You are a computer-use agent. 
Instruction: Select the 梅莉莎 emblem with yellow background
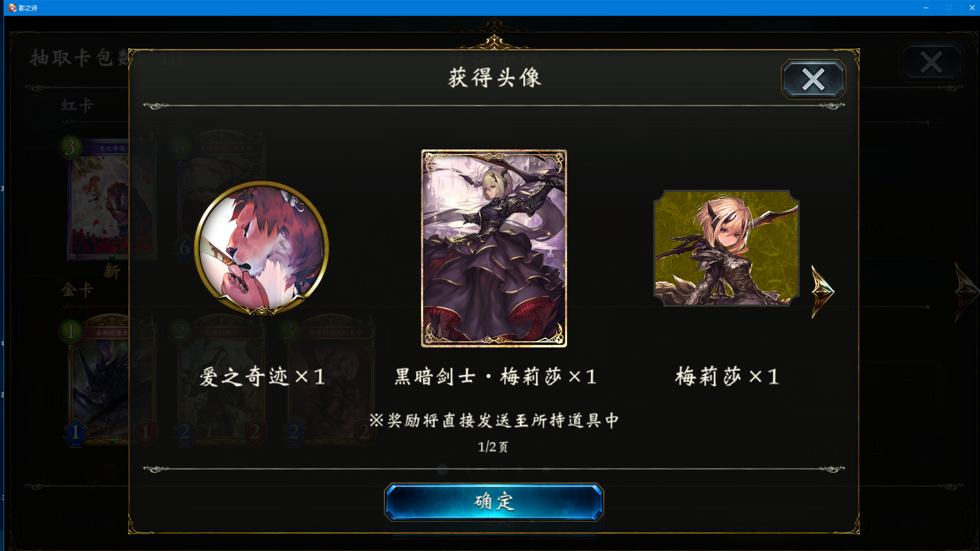pyautogui.click(x=726, y=248)
